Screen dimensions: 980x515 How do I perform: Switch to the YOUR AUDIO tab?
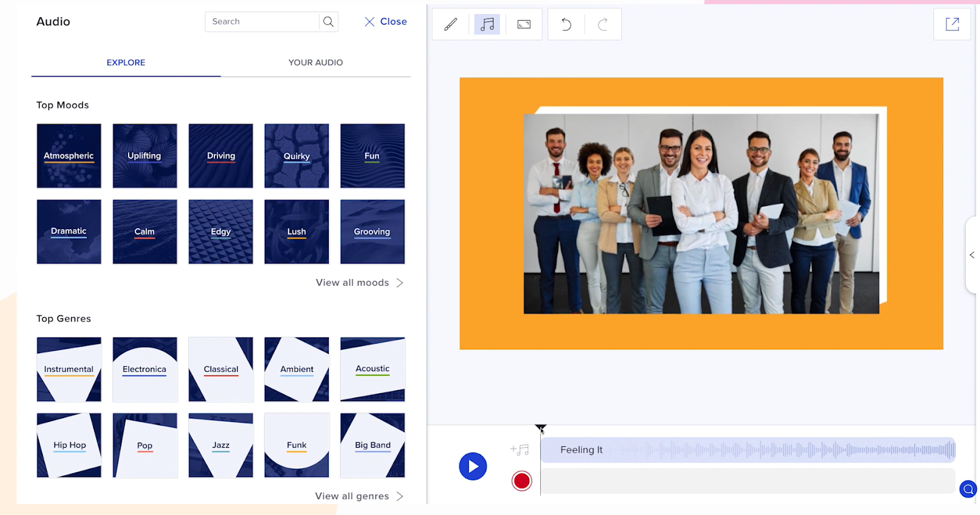pos(315,62)
